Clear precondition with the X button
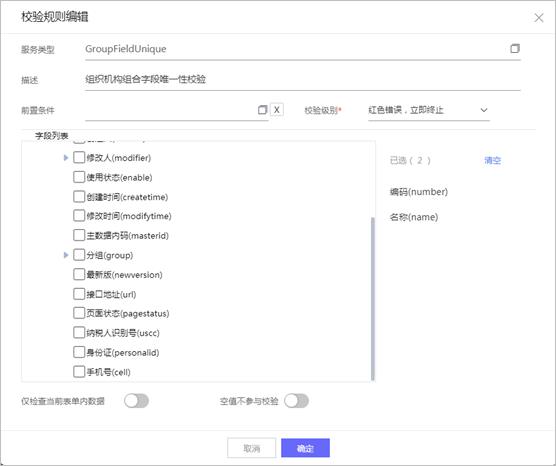 pyautogui.click(x=277, y=110)
